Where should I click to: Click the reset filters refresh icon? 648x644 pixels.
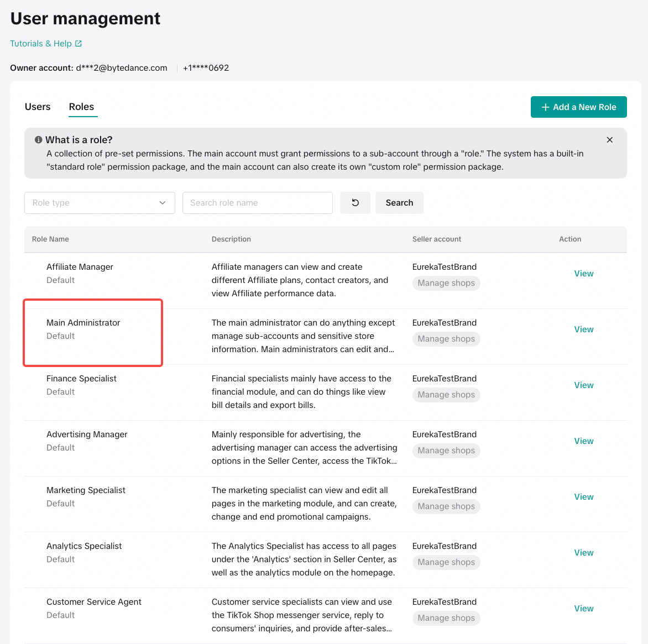[355, 203]
